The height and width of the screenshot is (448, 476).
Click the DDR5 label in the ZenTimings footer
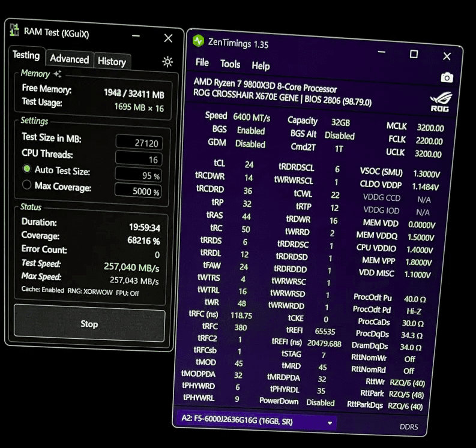click(x=409, y=427)
